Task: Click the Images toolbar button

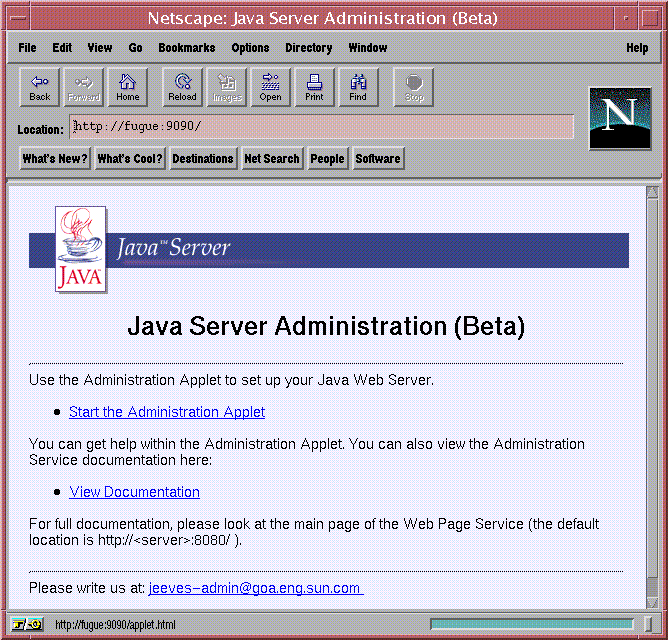Action: coord(227,87)
